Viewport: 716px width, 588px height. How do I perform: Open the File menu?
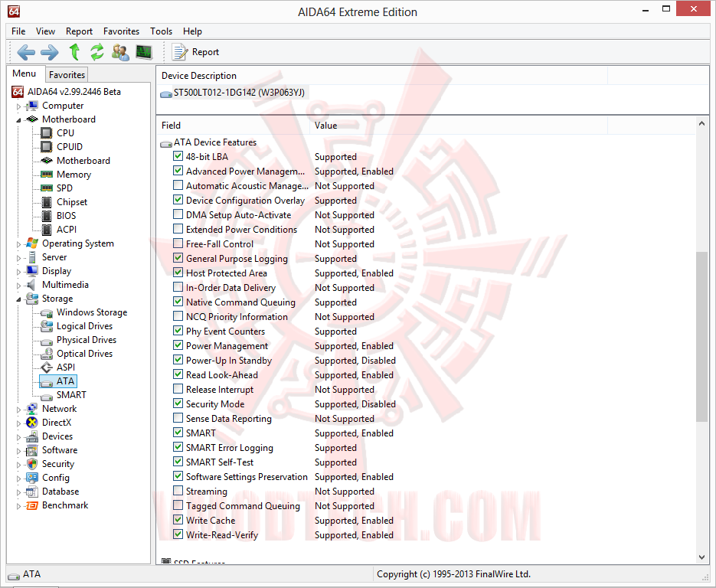tap(18, 31)
